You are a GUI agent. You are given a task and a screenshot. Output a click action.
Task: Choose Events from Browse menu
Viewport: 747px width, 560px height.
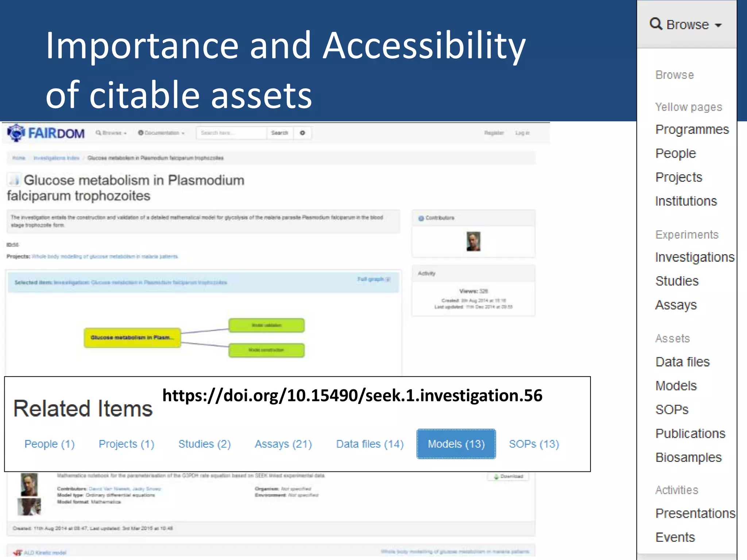pos(675,537)
